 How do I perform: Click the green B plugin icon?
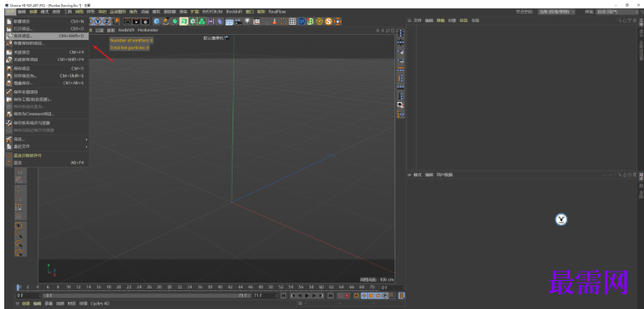tap(310, 21)
